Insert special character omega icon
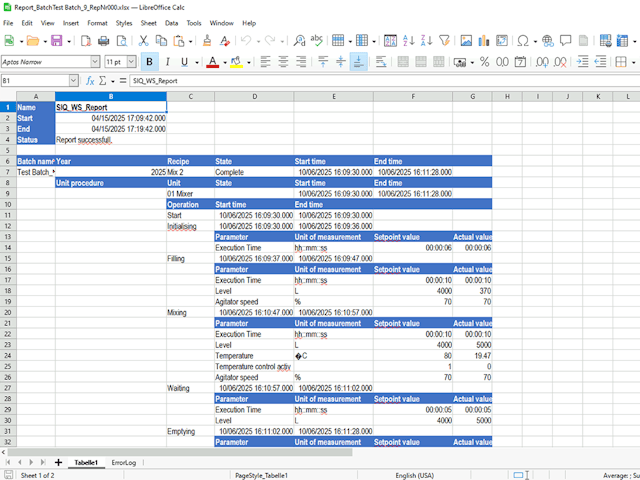Viewport: 640px width, 480px height. tap(523, 40)
